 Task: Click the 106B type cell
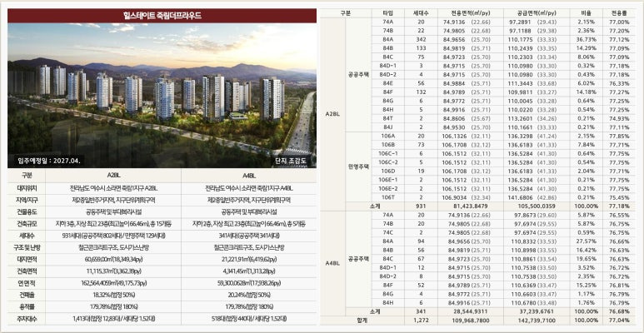pos(387,145)
